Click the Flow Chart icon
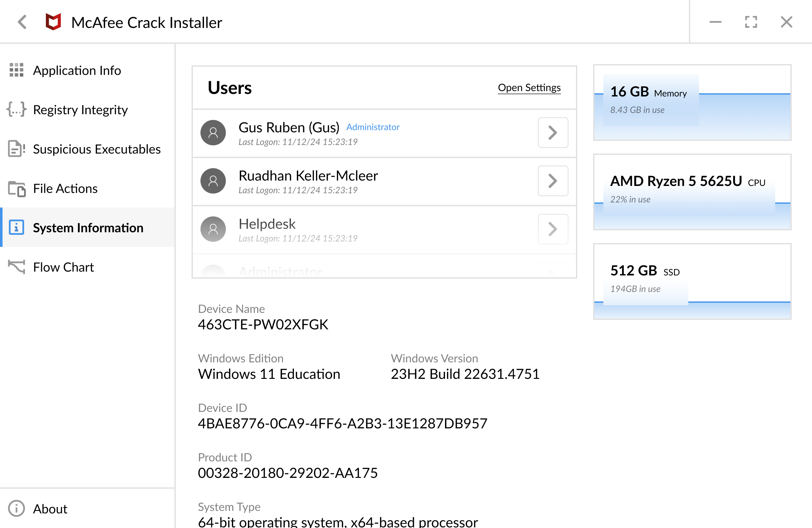The width and height of the screenshot is (812, 528). (16, 267)
